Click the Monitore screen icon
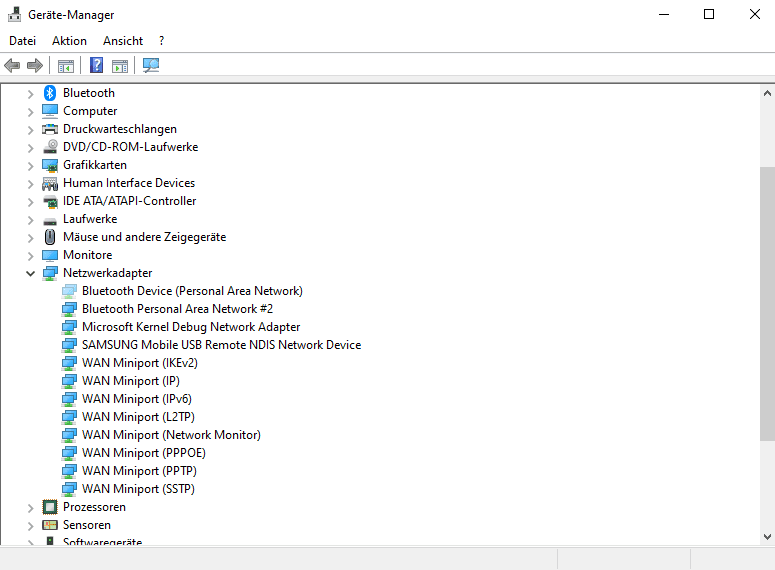Screen dimensions: 775x570 pyautogui.click(x=50, y=255)
